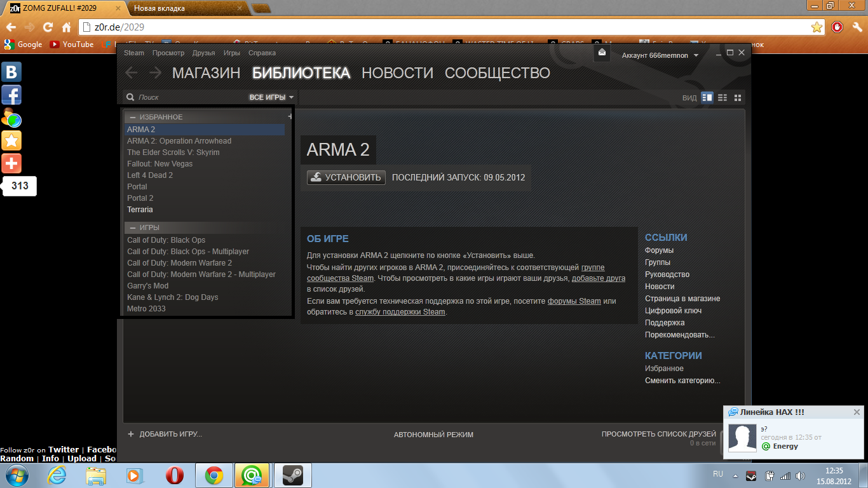The width and height of the screenshot is (868, 488).
Task: Open the ВСЕ ИГРЫ filter dropdown
Action: click(272, 97)
